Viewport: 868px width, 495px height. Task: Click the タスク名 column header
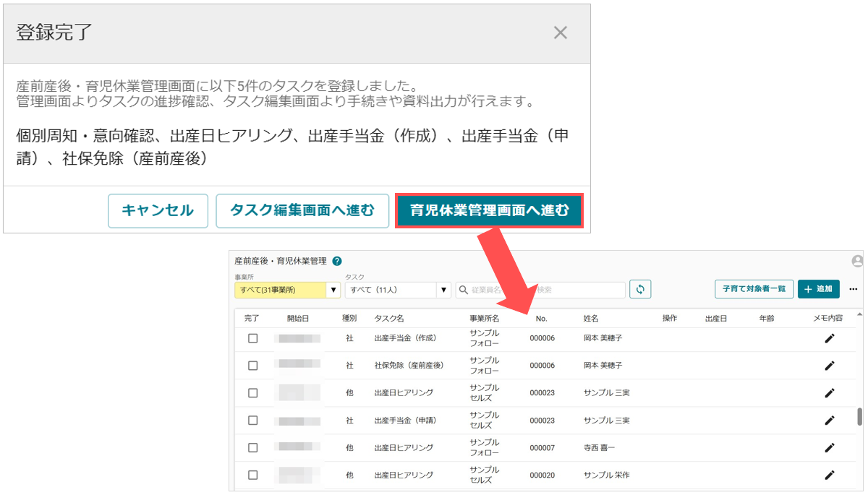coord(388,318)
